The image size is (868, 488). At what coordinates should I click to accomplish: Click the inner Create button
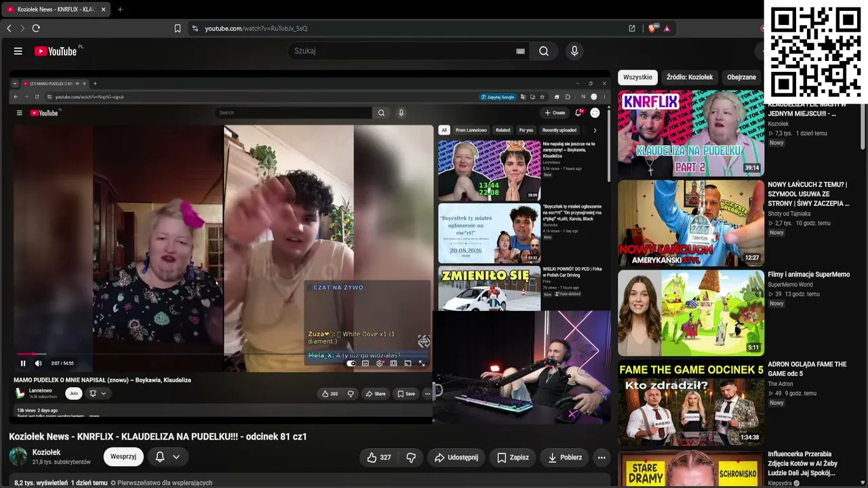[x=555, y=113]
